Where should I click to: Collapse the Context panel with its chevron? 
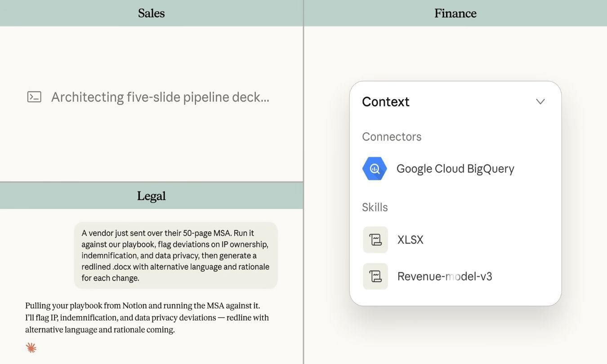pos(540,102)
